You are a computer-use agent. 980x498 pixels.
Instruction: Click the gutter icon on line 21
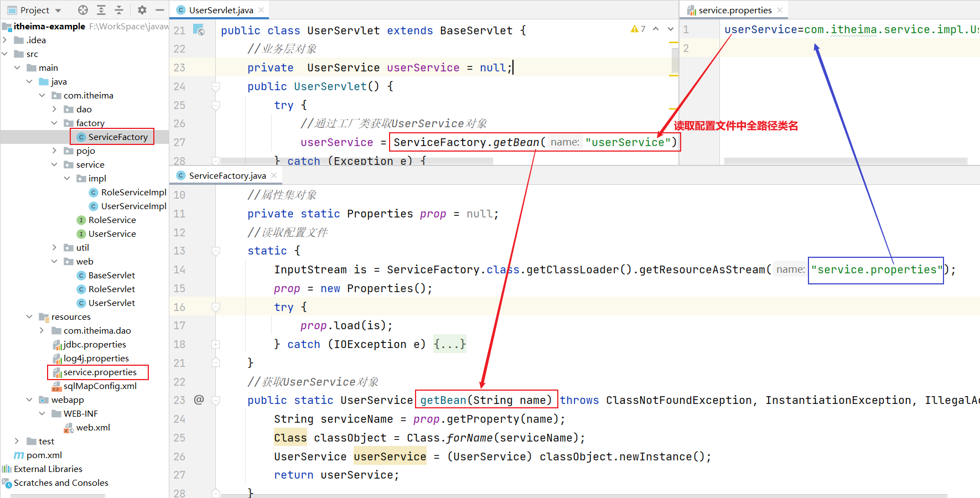coord(199,30)
